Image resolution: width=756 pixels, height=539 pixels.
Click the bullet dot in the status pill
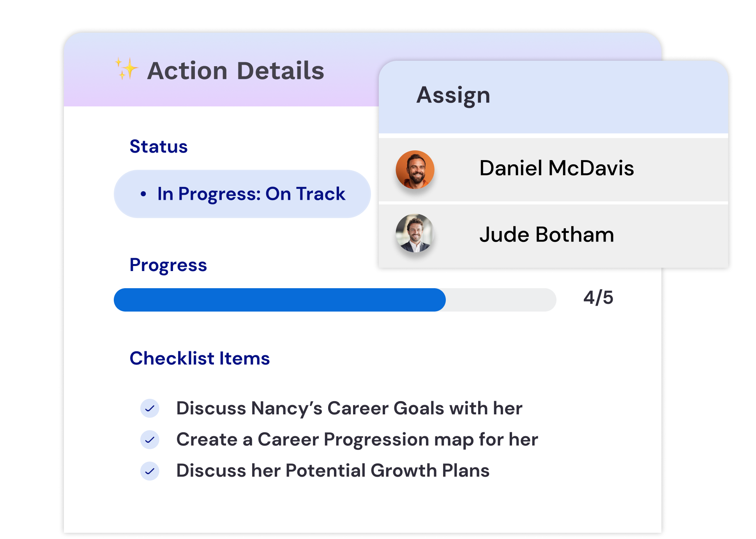pos(143,194)
